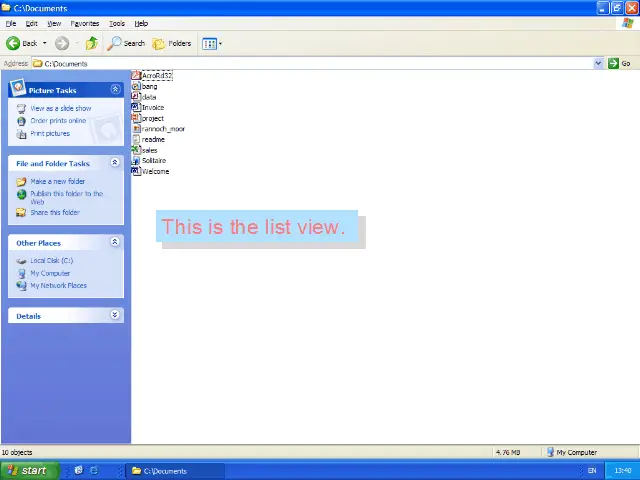This screenshot has height=480, width=640.
Task: Click the Views icon in toolbar
Action: click(x=209, y=43)
